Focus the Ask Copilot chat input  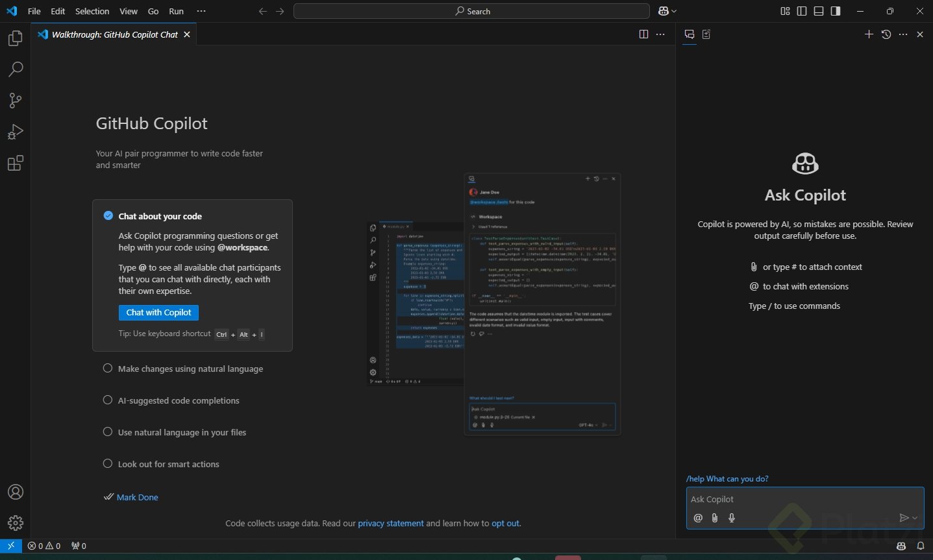(x=805, y=500)
